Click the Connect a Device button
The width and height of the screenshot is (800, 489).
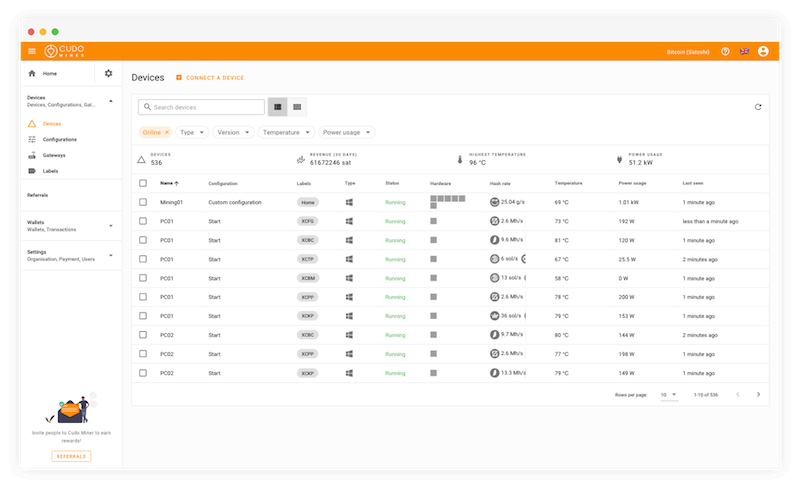click(210, 77)
